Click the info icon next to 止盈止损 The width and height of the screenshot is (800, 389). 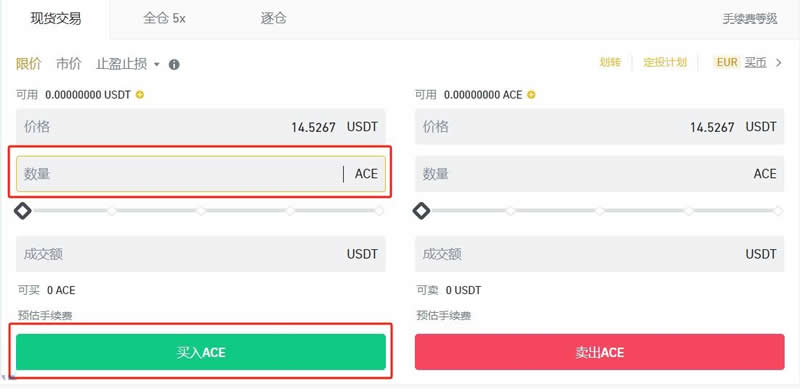click(174, 65)
